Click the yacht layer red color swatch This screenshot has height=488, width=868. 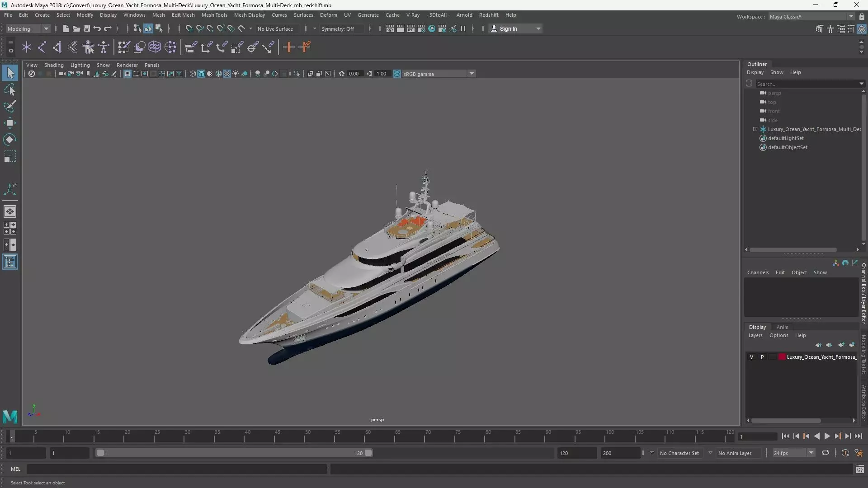[782, 357]
